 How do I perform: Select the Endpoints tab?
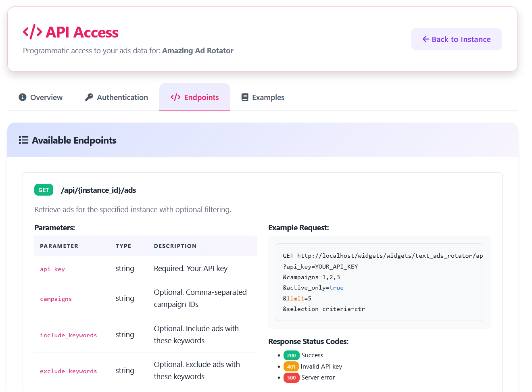[195, 97]
